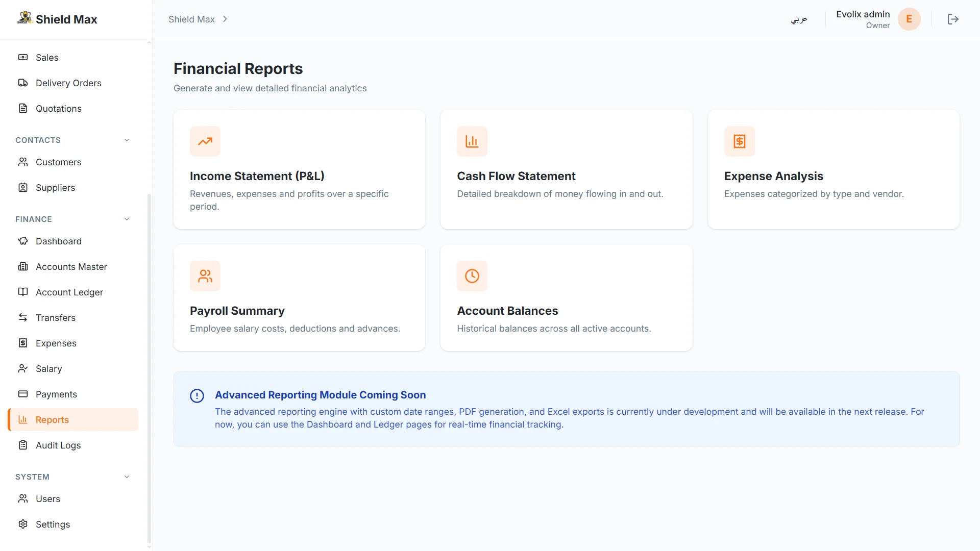This screenshot has height=551, width=980.
Task: Click the Evolix admin avatar
Action: (909, 19)
